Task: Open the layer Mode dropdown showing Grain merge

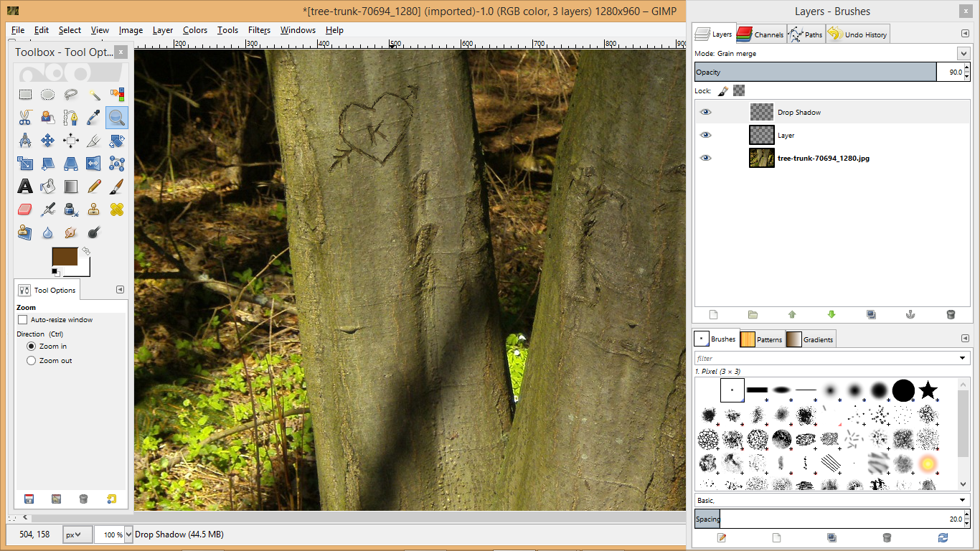Action: [962, 53]
